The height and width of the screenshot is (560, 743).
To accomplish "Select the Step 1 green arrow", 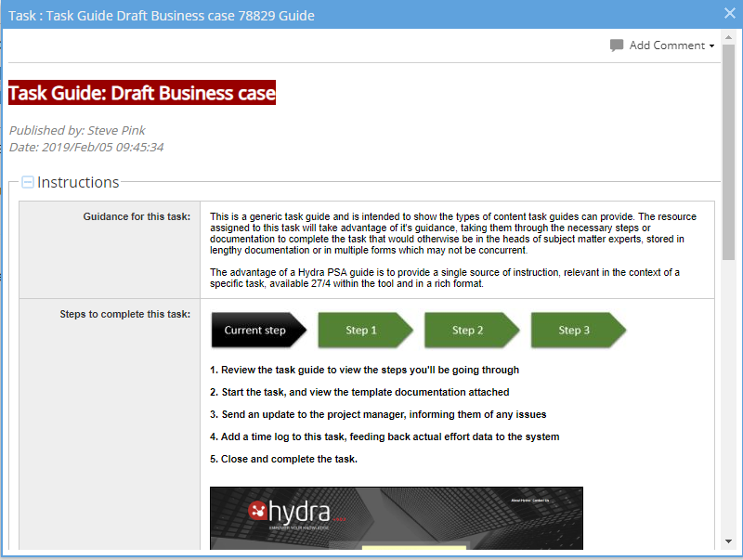I will point(365,331).
